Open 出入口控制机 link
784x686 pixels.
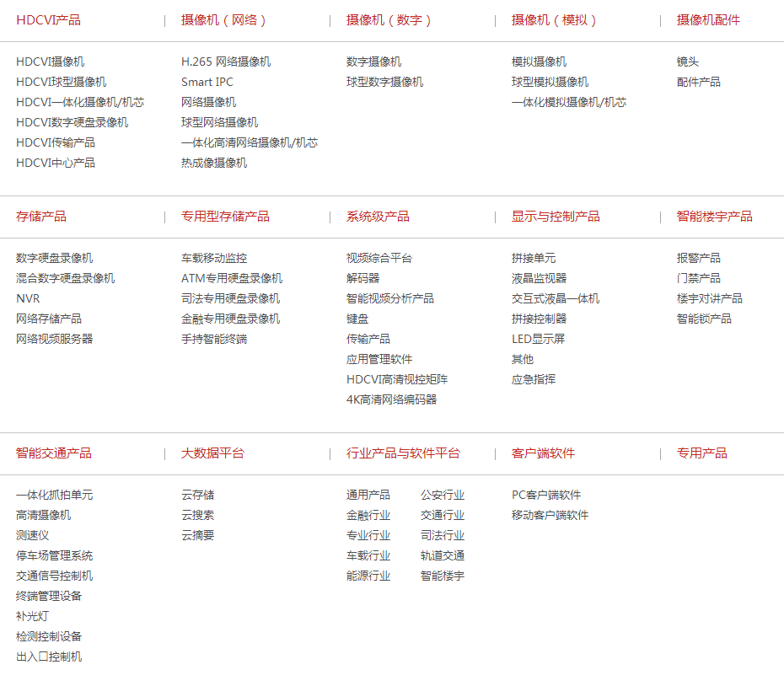[49, 657]
